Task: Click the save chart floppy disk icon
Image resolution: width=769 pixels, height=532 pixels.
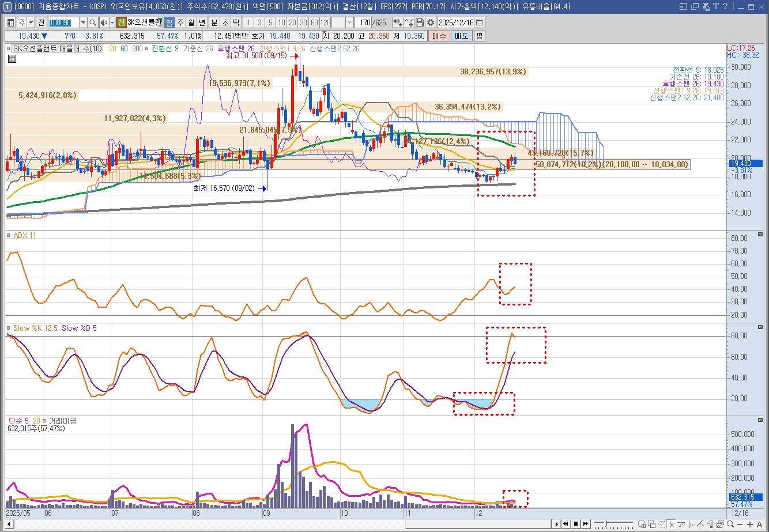Action: [420, 22]
